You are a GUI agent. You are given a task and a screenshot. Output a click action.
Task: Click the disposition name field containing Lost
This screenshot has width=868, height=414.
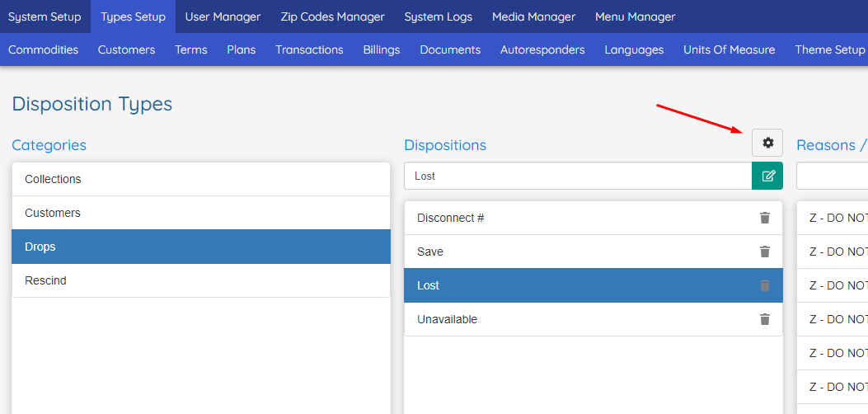(578, 176)
